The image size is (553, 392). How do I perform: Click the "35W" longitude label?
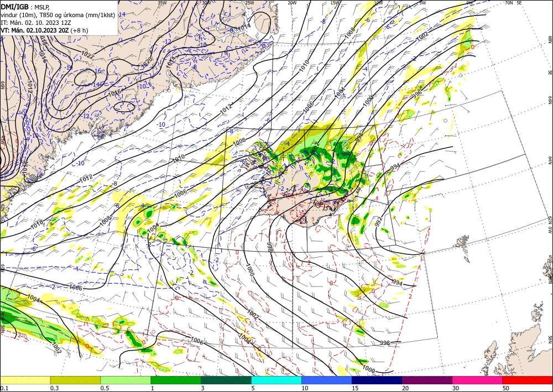pyautogui.click(x=162, y=3)
